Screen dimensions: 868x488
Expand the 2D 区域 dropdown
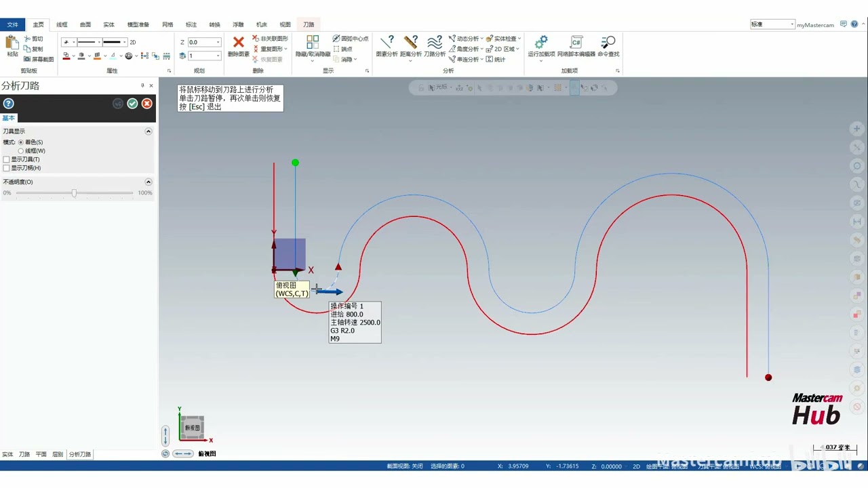pyautogui.click(x=518, y=49)
